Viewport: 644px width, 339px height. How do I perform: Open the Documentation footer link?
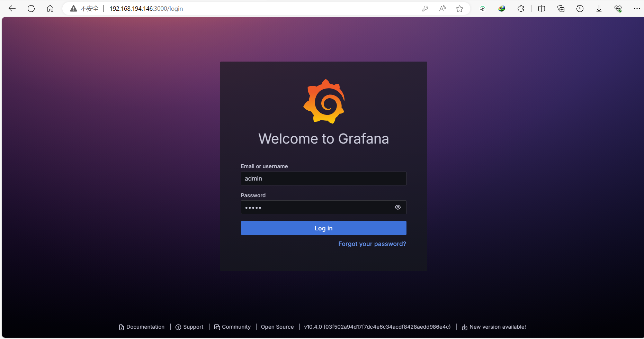(142, 327)
